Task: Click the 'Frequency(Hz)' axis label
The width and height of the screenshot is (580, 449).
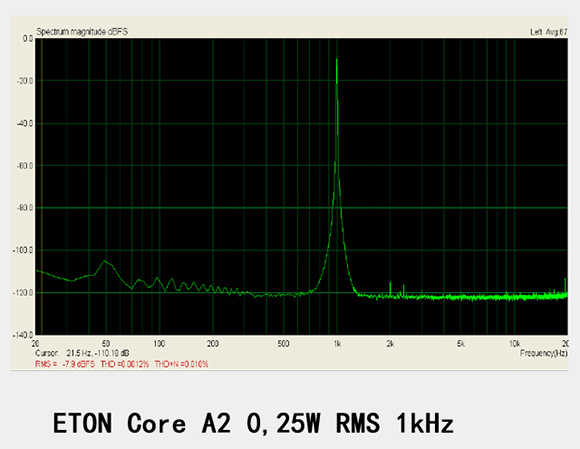Action: 543,353
